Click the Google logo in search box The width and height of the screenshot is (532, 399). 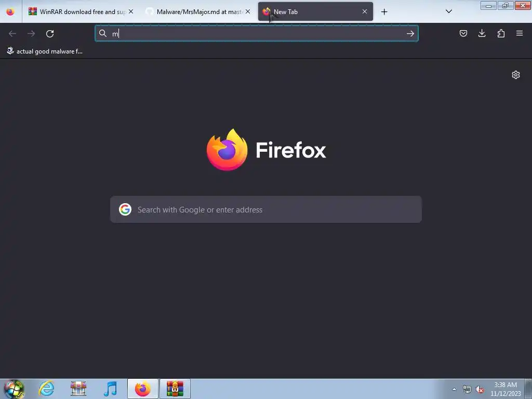coord(125,210)
